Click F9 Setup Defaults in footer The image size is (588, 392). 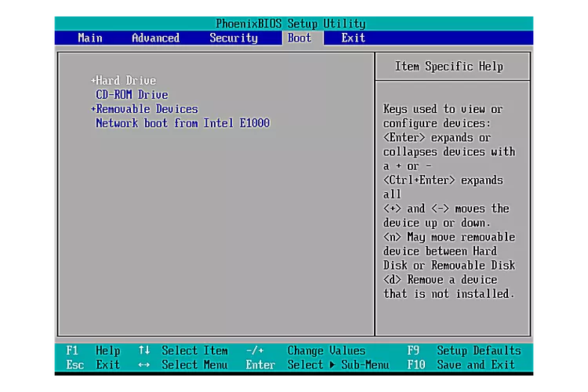pos(464,350)
